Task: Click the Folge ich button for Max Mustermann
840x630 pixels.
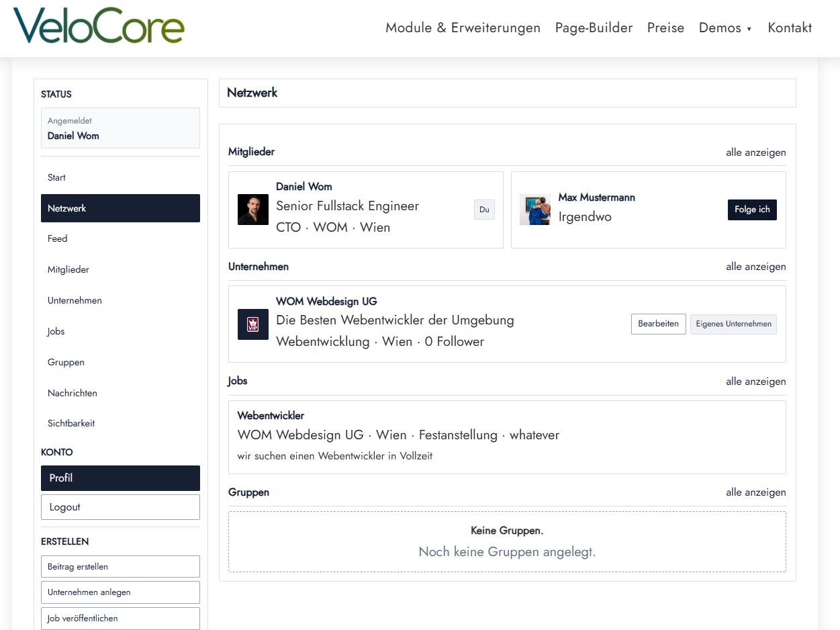Action: click(x=752, y=210)
